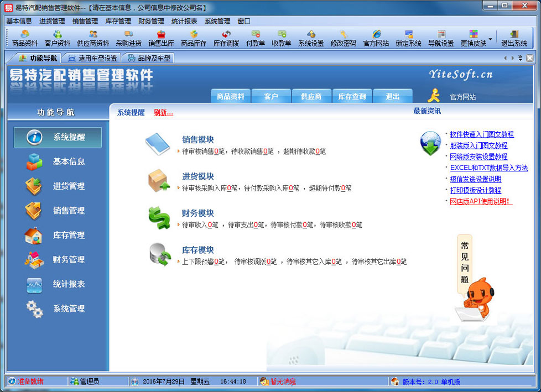Open 库存调拨 stock transfer icon
The height and width of the screenshot is (392, 541).
[225, 39]
